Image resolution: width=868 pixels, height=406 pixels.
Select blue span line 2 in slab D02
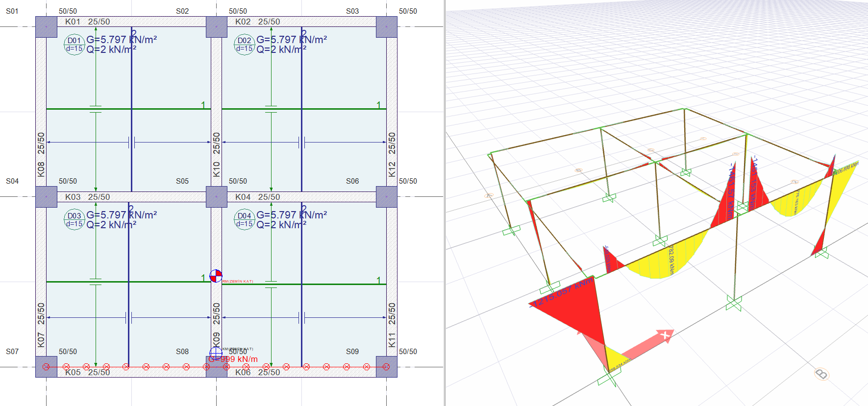point(301,110)
